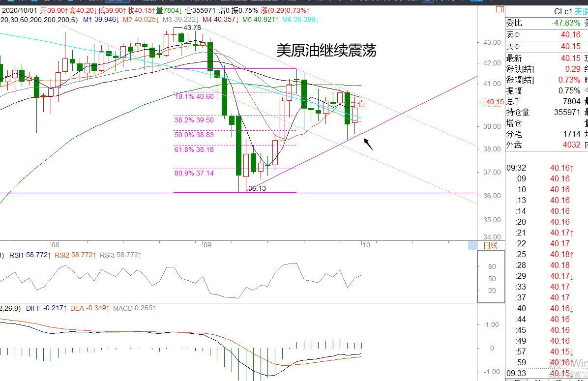Click the RSI1 58.772 indicator label
This screenshot has width=588, height=381.
pos(30,255)
